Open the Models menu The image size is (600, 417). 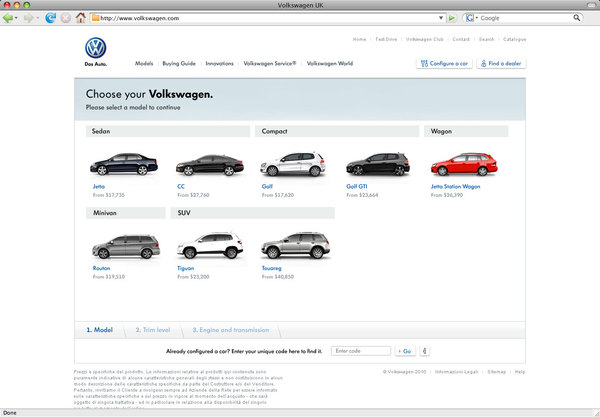click(x=144, y=63)
